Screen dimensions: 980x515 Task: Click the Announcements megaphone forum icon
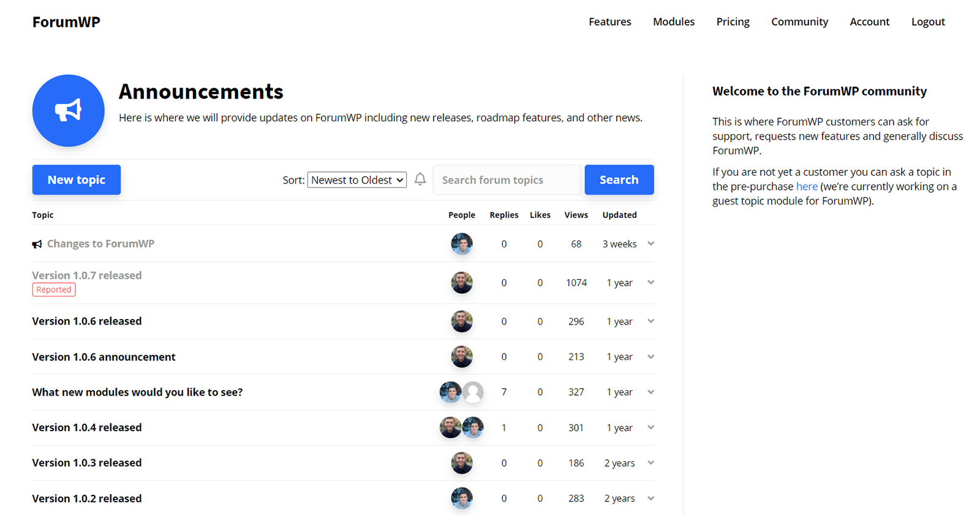[x=68, y=111]
